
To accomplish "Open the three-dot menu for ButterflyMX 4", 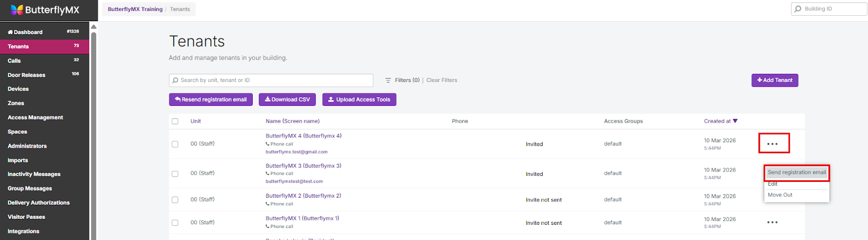I will point(773,144).
